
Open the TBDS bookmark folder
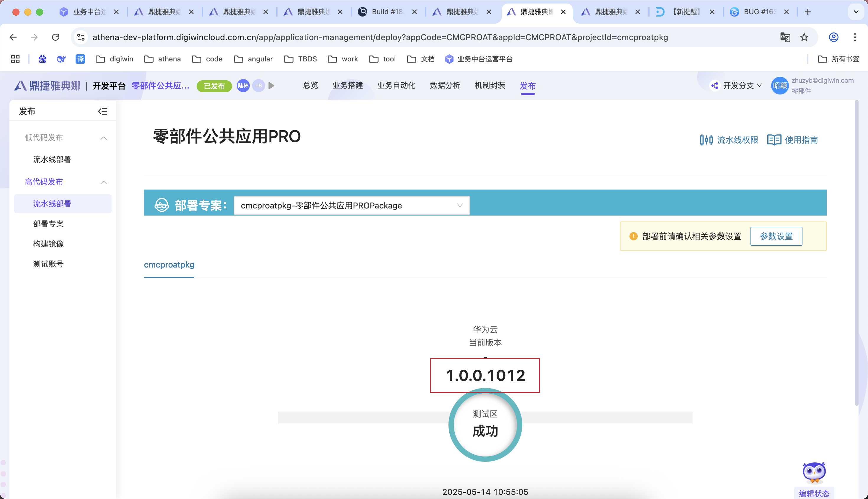coord(301,59)
